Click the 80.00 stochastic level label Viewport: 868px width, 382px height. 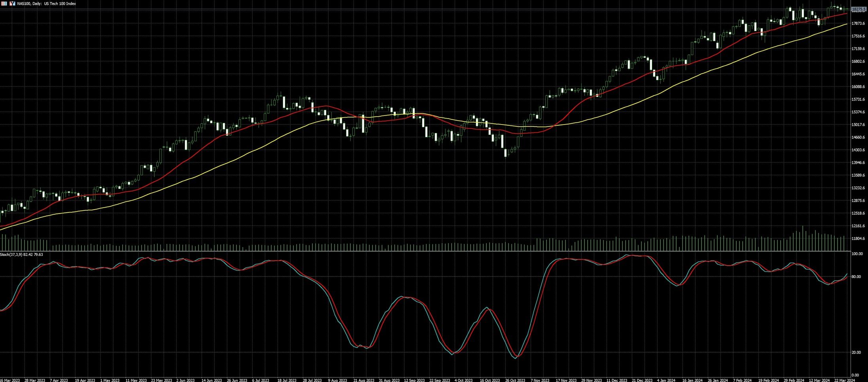[856, 277]
